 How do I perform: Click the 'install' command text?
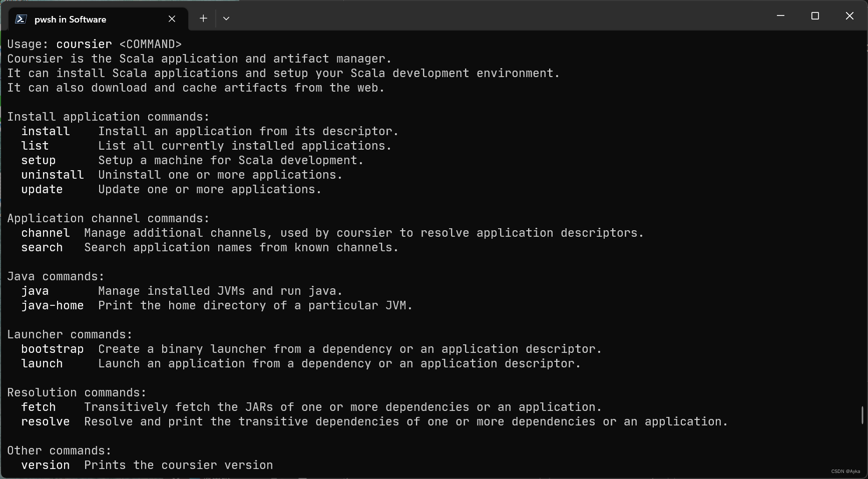pos(45,131)
